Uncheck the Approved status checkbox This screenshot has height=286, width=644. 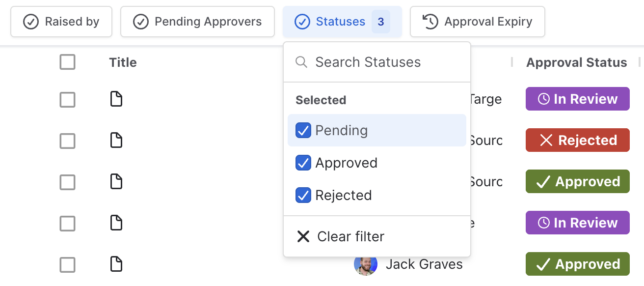[x=303, y=163]
